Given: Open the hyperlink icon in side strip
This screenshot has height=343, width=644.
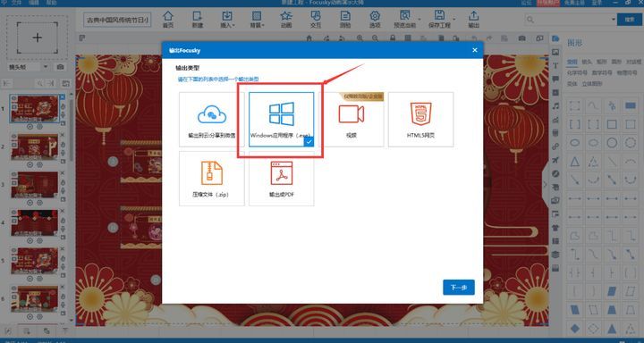Looking at the screenshot, I should click(555, 146).
